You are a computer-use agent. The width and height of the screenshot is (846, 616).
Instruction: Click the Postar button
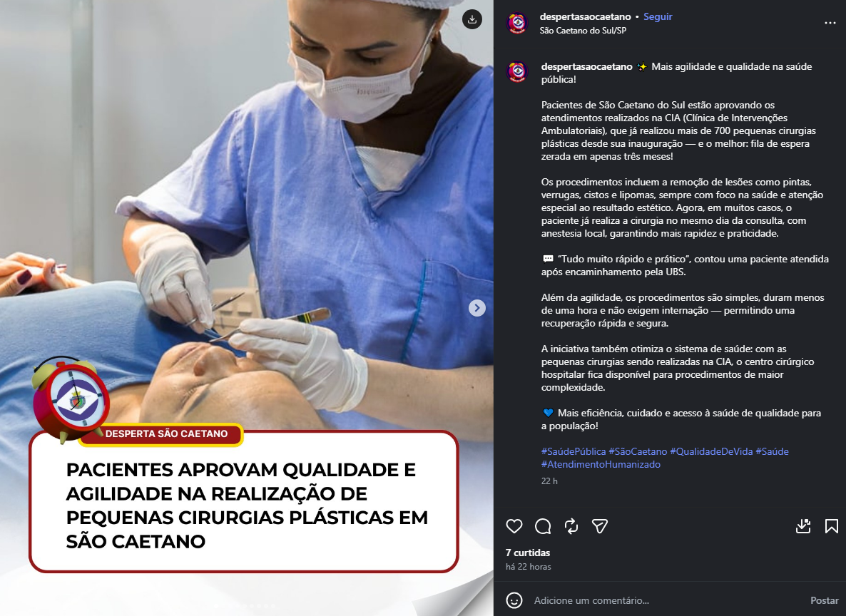825,600
